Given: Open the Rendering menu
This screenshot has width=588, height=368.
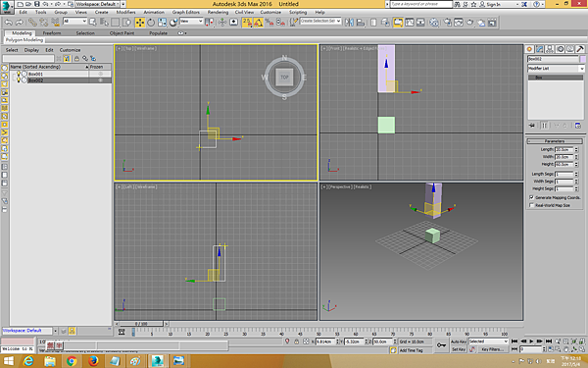Looking at the screenshot, I should [218, 12].
